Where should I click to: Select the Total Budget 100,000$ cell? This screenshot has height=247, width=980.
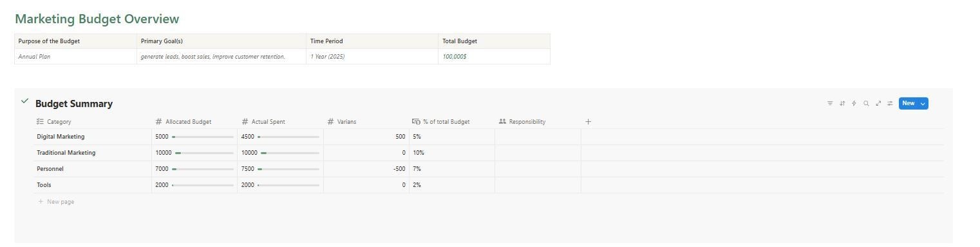click(x=494, y=57)
